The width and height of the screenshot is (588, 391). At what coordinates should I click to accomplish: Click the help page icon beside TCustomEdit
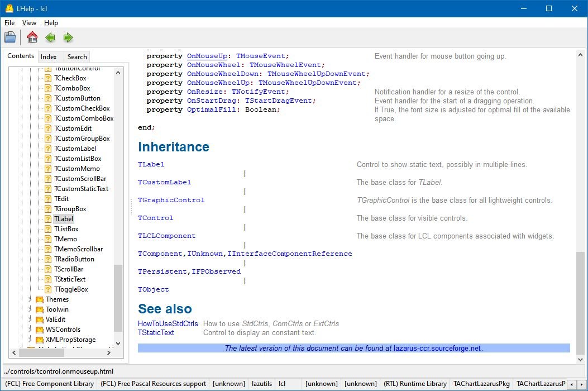(x=48, y=128)
